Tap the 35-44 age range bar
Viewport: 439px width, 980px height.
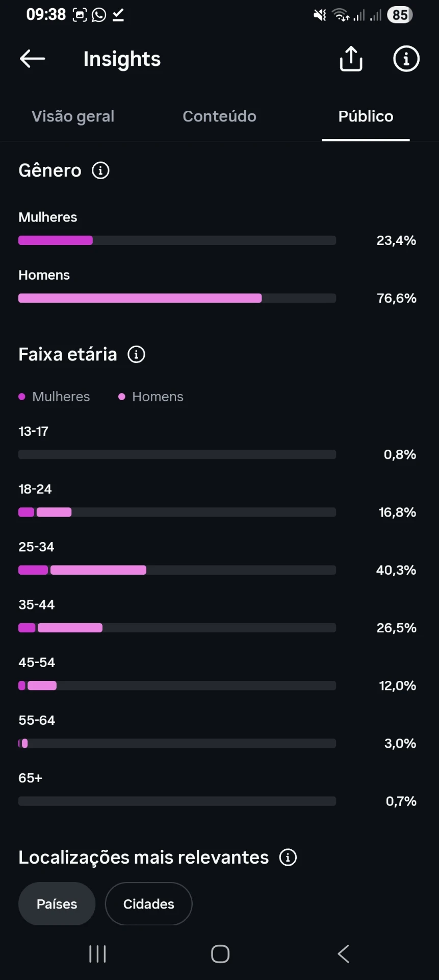pyautogui.click(x=177, y=628)
